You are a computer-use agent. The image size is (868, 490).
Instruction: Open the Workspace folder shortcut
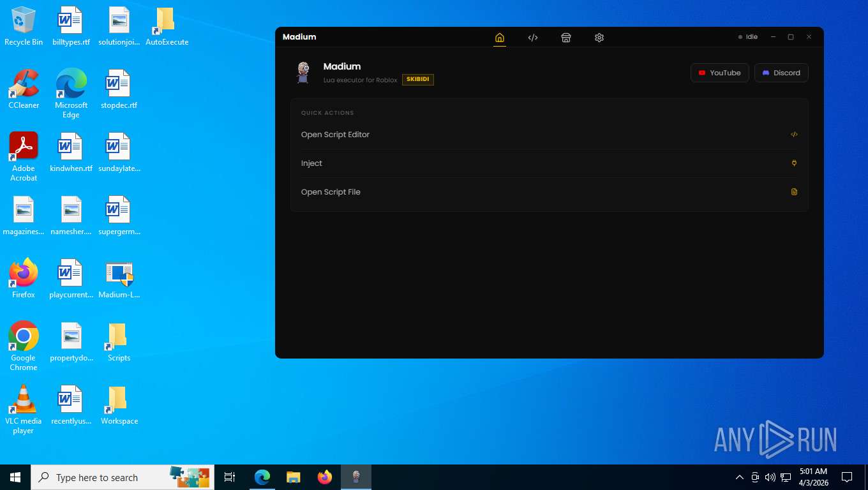[x=119, y=405]
